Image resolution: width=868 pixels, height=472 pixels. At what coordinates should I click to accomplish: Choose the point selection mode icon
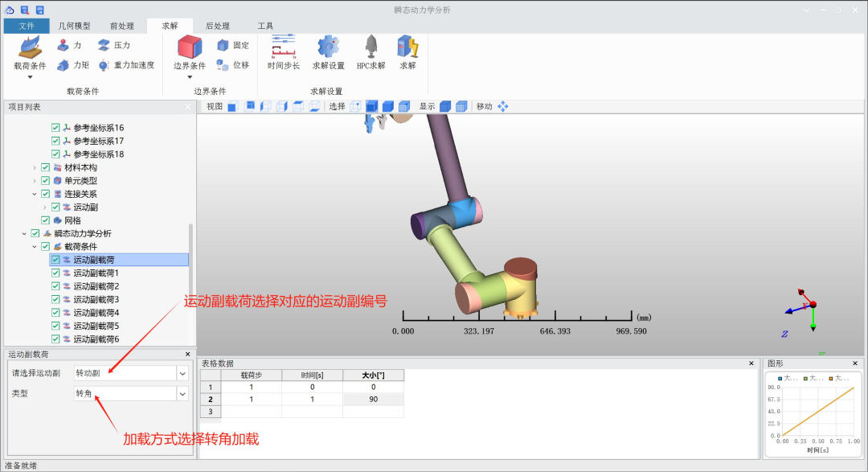(x=355, y=106)
